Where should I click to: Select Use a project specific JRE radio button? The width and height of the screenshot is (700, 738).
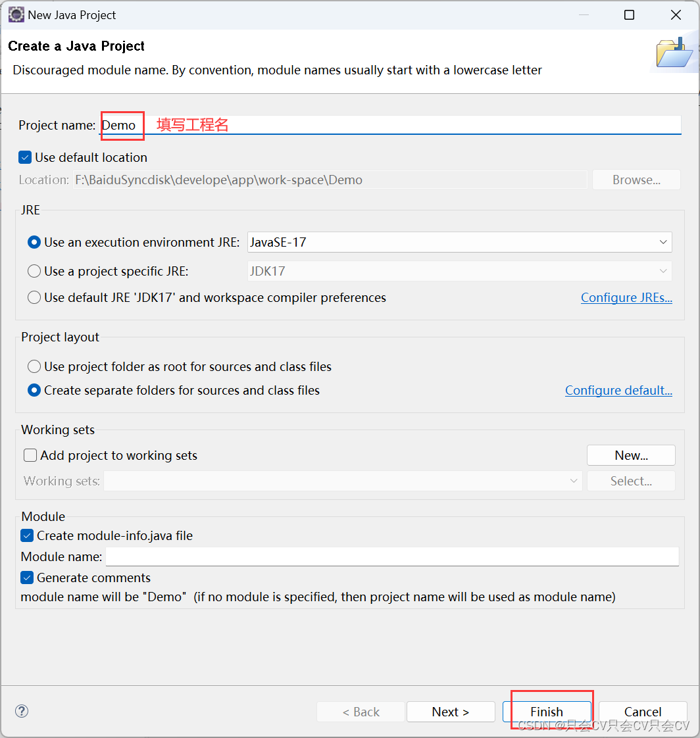pos(34,270)
